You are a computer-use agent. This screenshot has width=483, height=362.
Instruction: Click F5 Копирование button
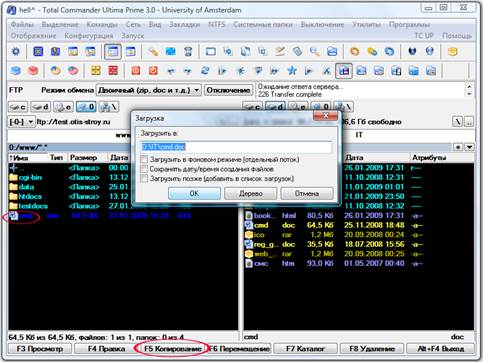point(172,349)
